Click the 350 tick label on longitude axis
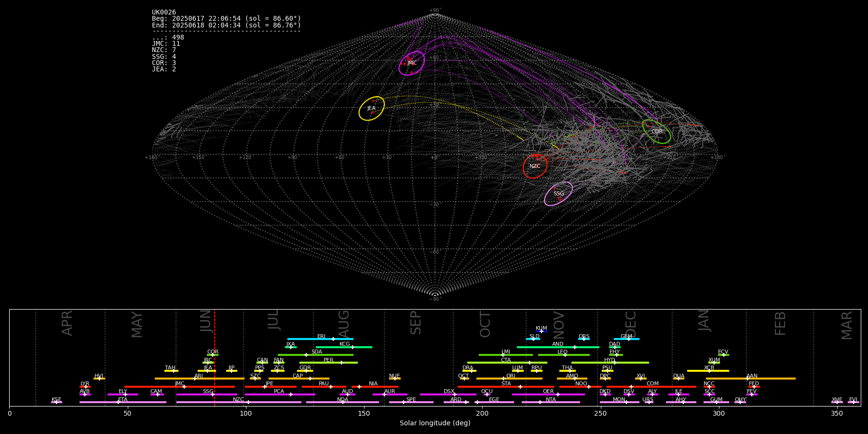Screen dimensions: 868x434 [837, 414]
